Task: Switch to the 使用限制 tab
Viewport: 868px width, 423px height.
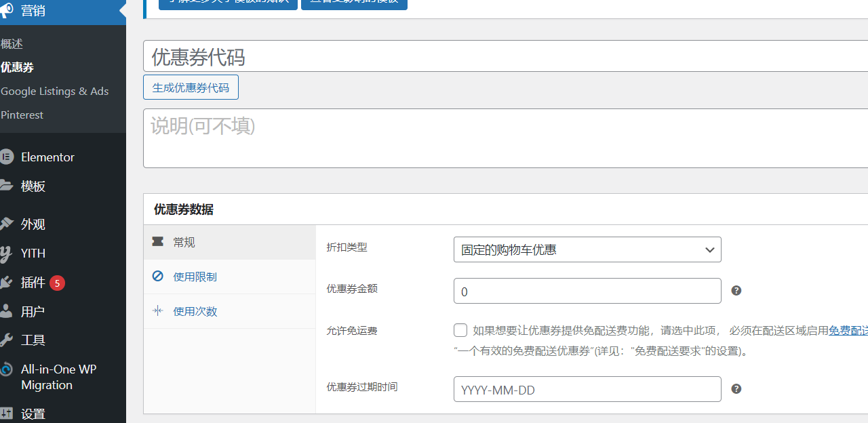Action: click(x=230, y=277)
